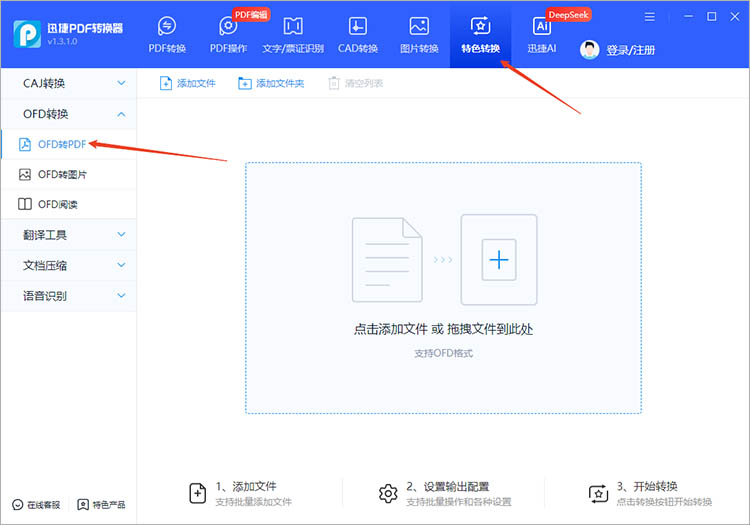Expand the 语音识别 chevron
The width and height of the screenshot is (750, 525).
pos(121,295)
